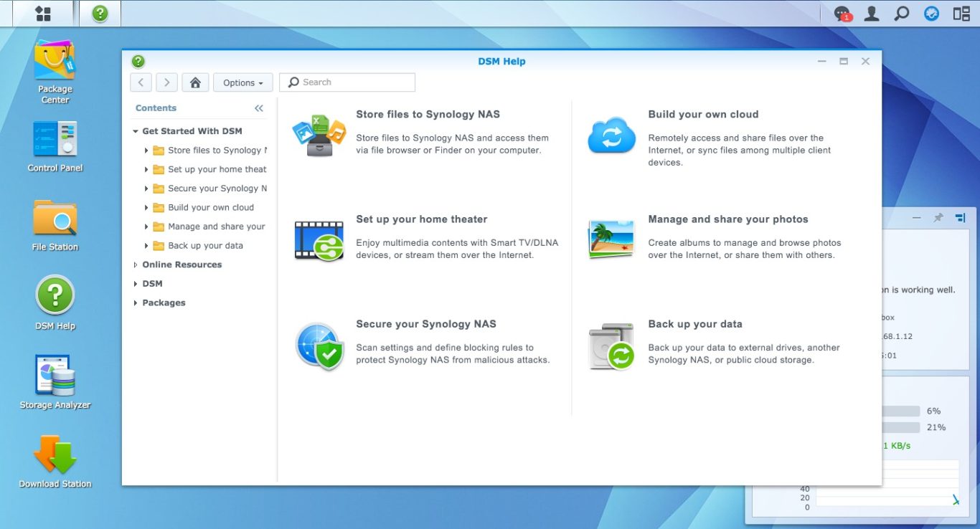The width and height of the screenshot is (980, 529).
Task: Open the Build your own cloud heading link
Action: (x=703, y=114)
